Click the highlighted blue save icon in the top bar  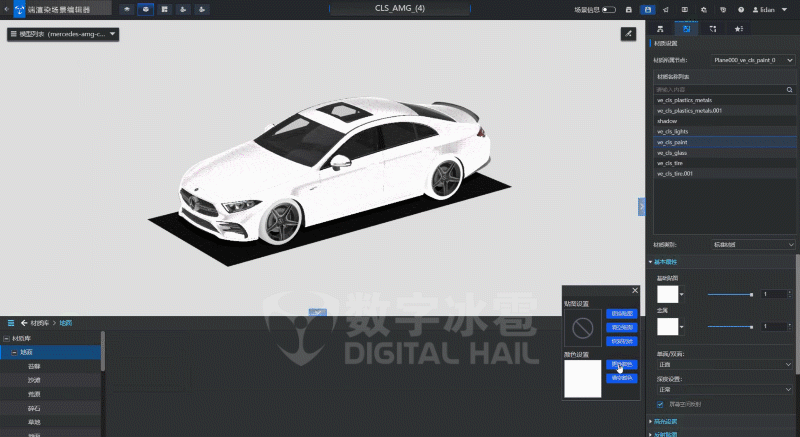pos(647,10)
